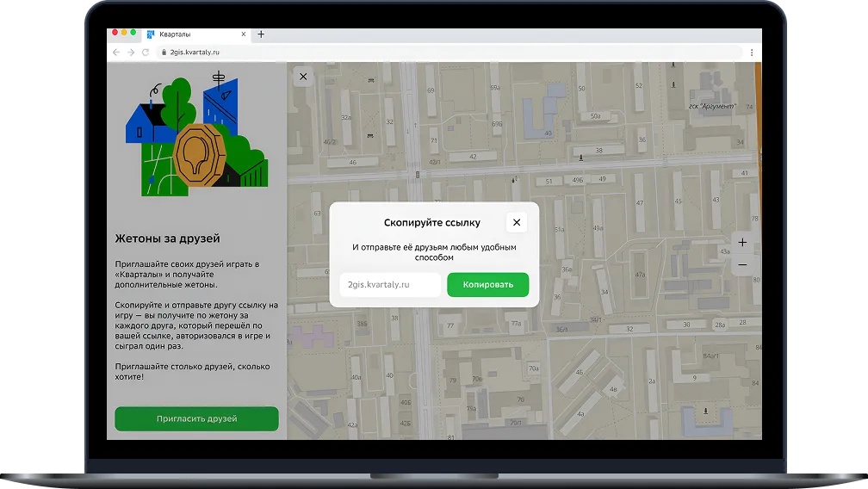The image size is (868, 489).
Task: Close the Скопируйте ссылку dialog
Action: pos(517,222)
